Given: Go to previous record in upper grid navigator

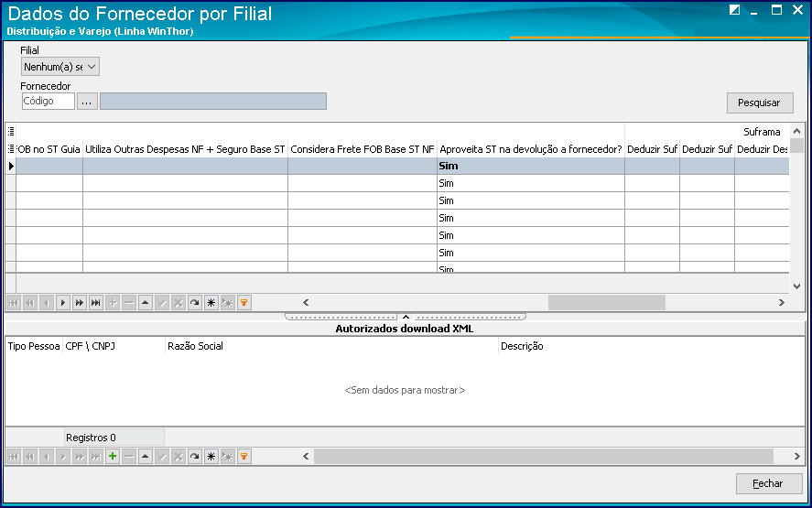Looking at the screenshot, I should tap(47, 303).
